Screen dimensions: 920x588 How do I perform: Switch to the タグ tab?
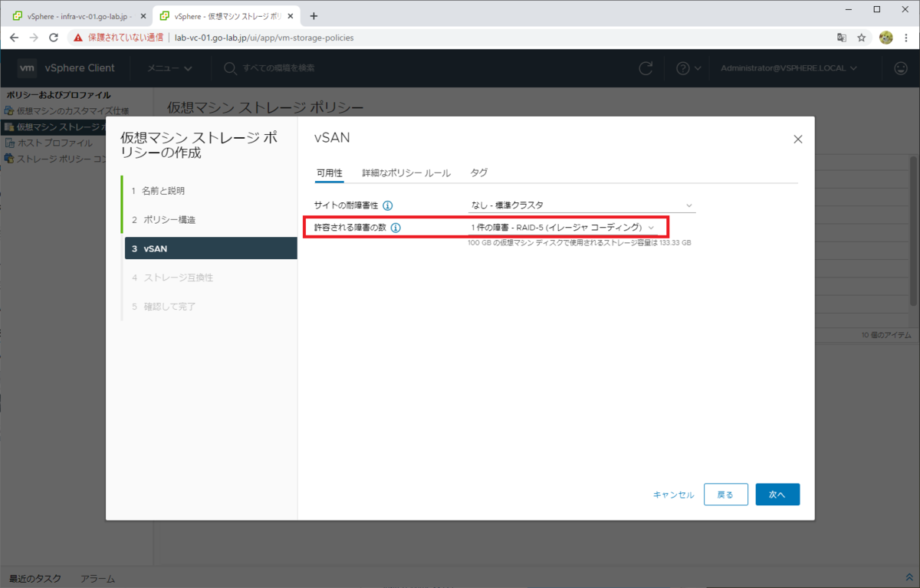click(x=478, y=173)
